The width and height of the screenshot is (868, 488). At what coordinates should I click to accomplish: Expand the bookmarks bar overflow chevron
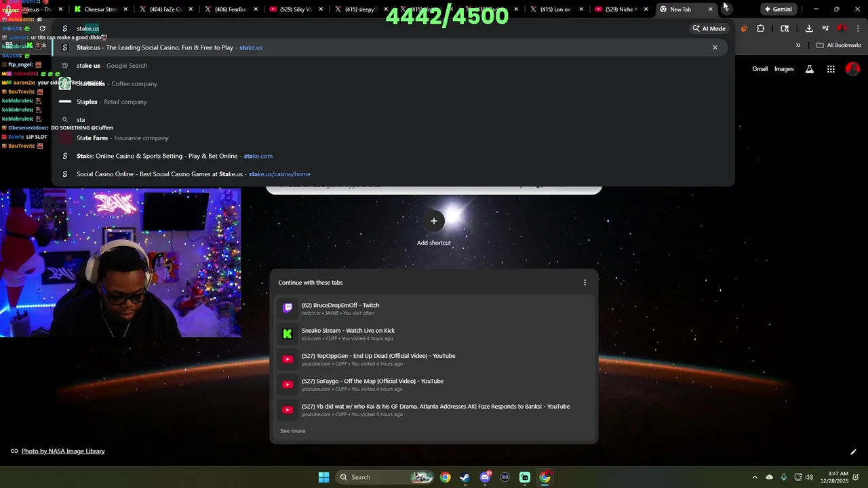coord(798,45)
